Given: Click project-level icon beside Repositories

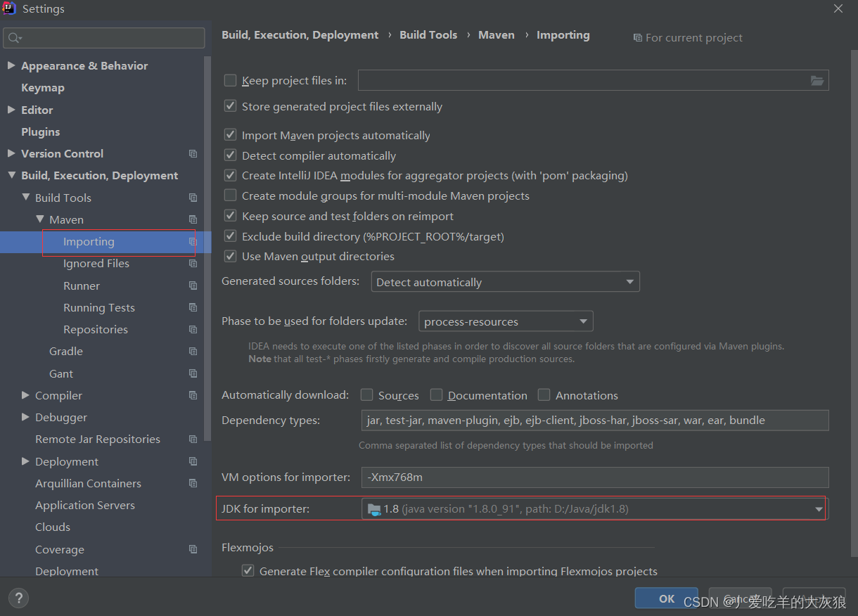Looking at the screenshot, I should 193,329.
